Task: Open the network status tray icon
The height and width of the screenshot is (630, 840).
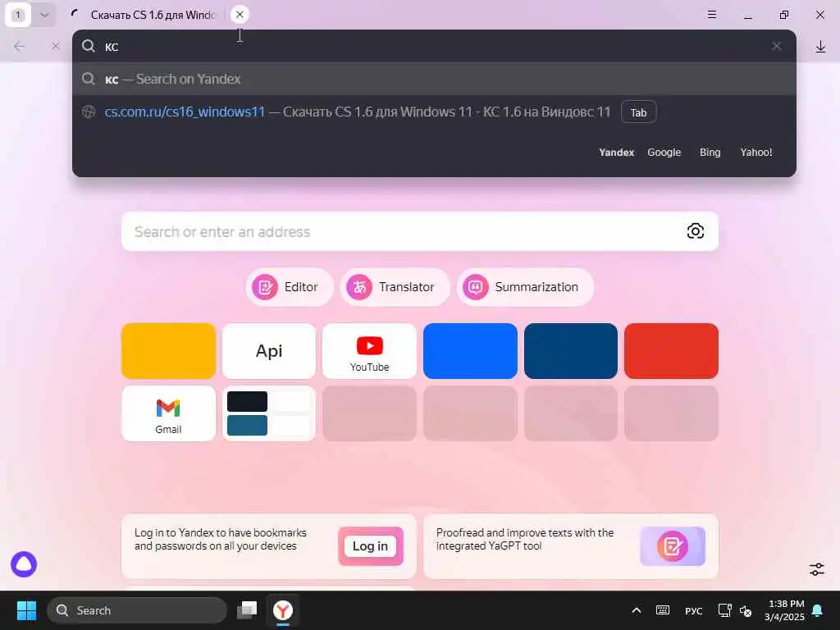Action: (x=724, y=610)
